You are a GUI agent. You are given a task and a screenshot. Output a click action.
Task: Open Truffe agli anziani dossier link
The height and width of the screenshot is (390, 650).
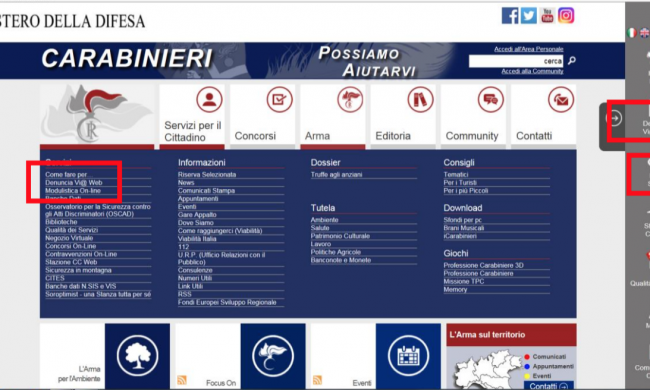point(337,174)
